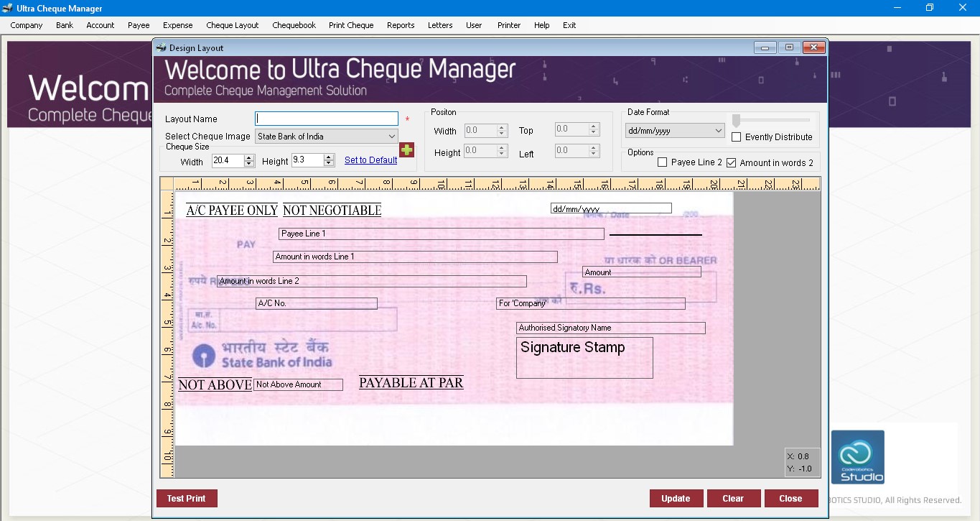Open the User menu
The image size is (980, 521).
pyautogui.click(x=474, y=25)
